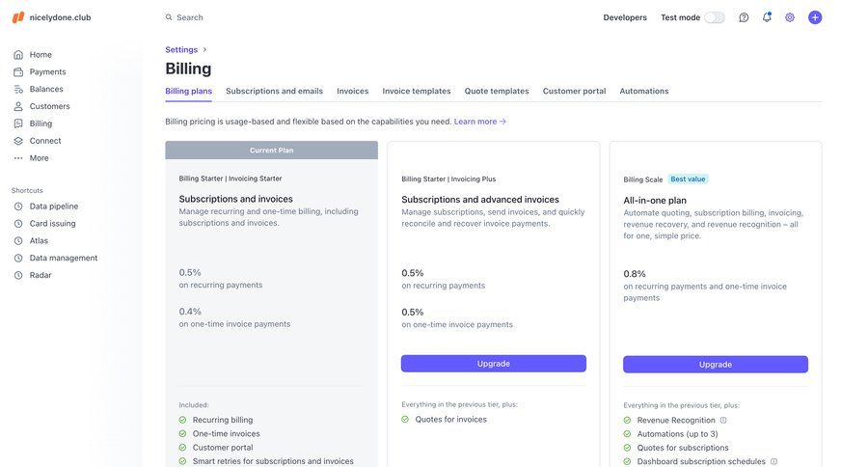868x467 pixels.
Task: Click the 'Billing Starter | Invoicing Plus' label
Action: tap(448, 179)
